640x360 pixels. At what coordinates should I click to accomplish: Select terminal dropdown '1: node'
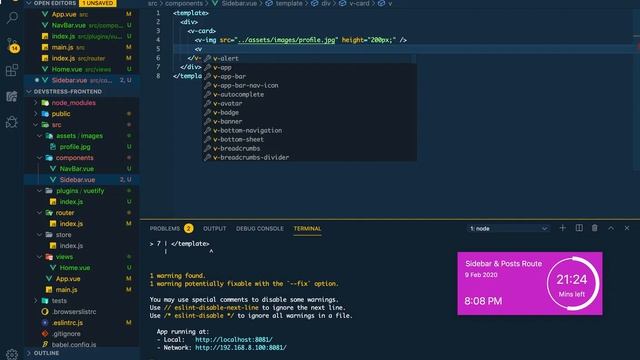pyautogui.click(x=508, y=229)
